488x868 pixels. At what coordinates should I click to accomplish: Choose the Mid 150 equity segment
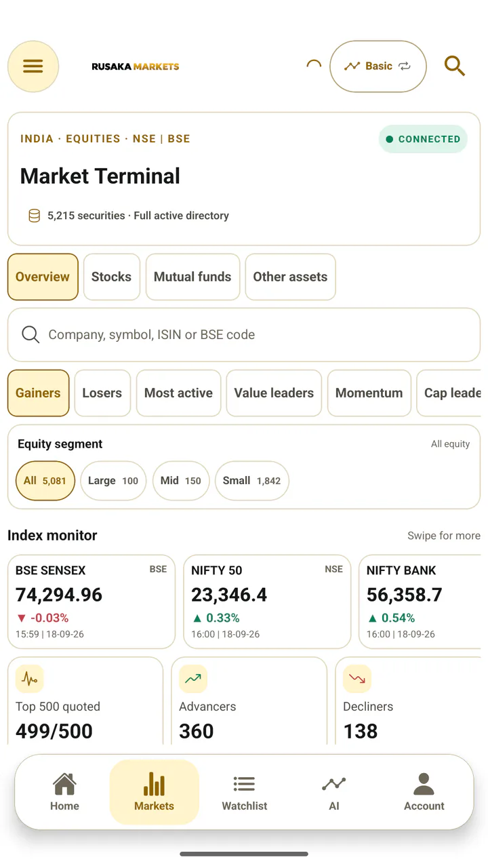(181, 481)
